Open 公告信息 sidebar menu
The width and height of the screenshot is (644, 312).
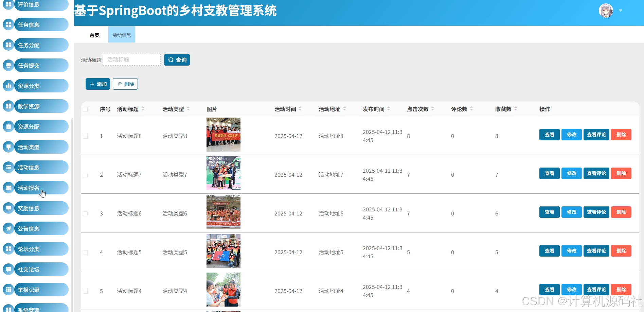[x=41, y=228]
